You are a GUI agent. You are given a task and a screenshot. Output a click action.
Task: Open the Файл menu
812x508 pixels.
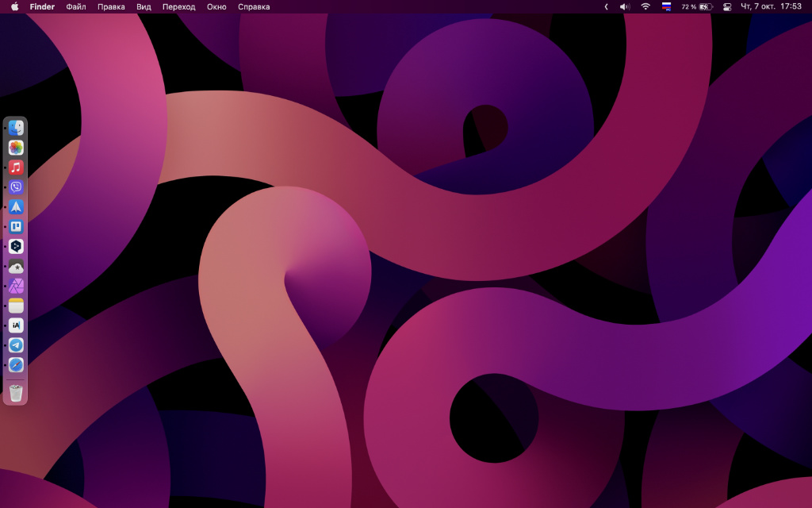pyautogui.click(x=76, y=6)
